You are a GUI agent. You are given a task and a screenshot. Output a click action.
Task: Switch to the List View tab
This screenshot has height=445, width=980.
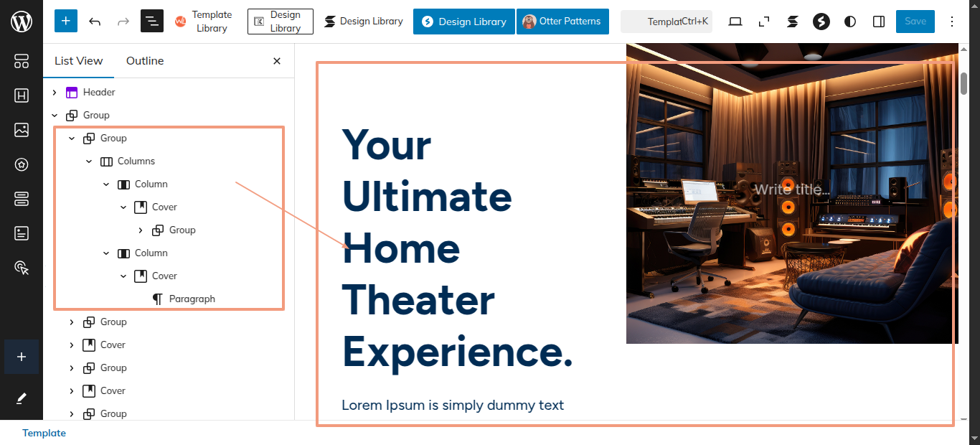click(79, 61)
